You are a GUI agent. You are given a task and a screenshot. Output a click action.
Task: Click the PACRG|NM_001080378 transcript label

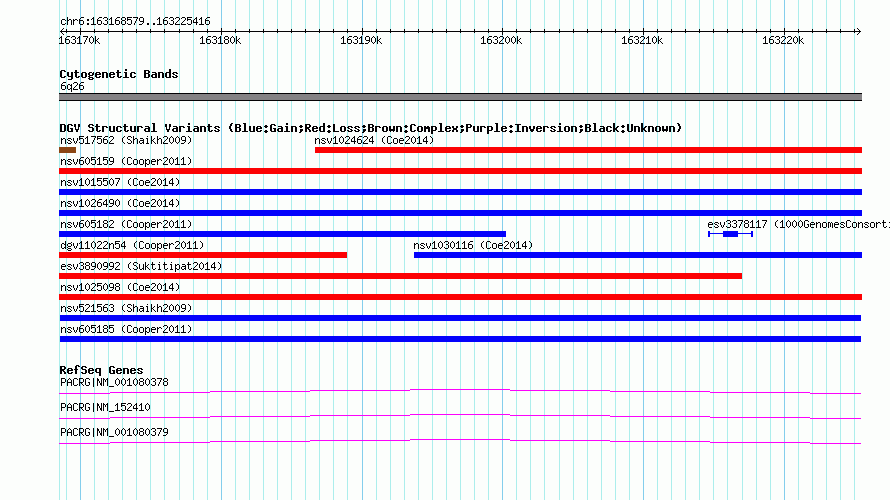click(114, 383)
